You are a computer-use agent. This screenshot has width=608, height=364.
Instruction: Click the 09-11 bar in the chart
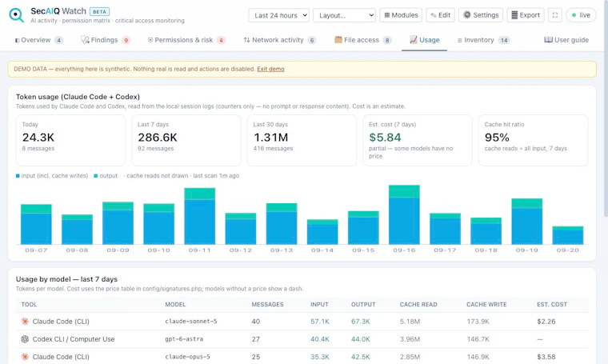[x=200, y=216]
